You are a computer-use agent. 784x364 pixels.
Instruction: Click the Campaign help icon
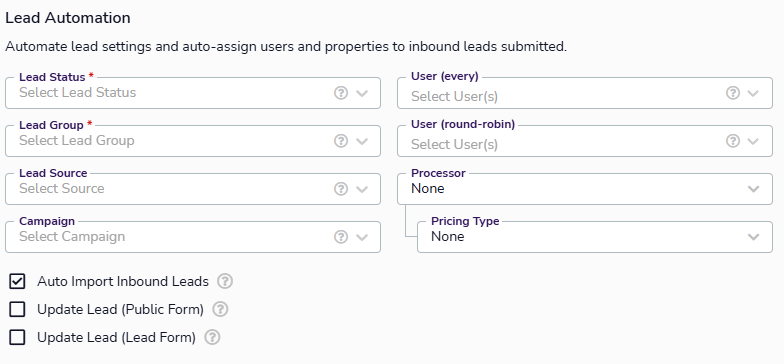[340, 236]
